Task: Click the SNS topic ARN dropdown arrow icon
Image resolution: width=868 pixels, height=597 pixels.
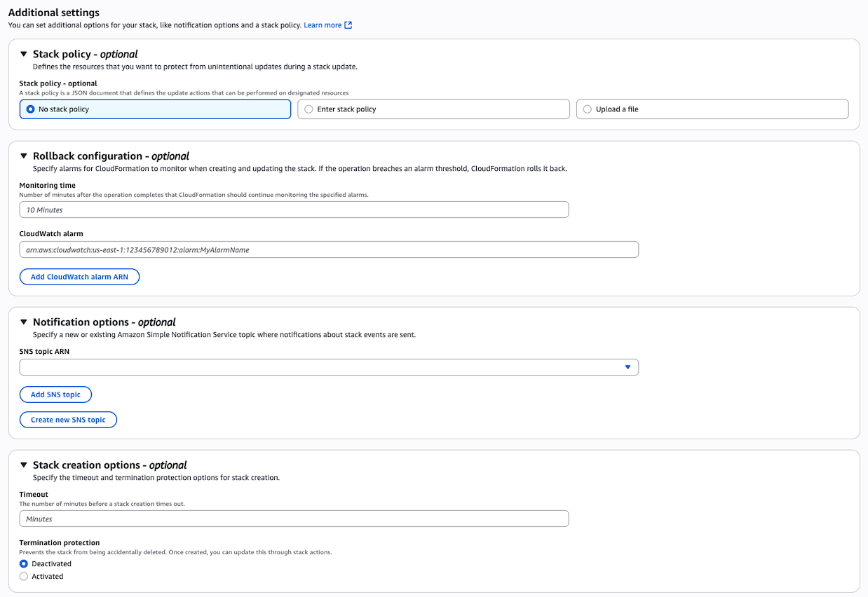Action: click(628, 366)
